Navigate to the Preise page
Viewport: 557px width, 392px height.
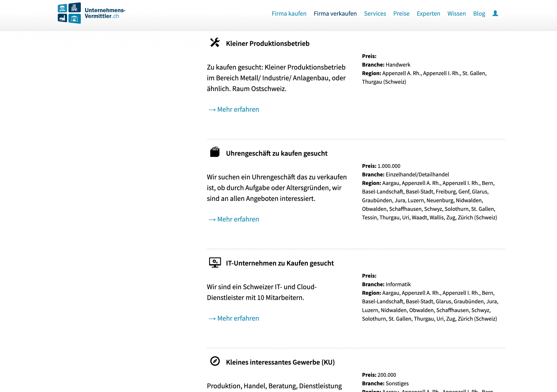(401, 14)
